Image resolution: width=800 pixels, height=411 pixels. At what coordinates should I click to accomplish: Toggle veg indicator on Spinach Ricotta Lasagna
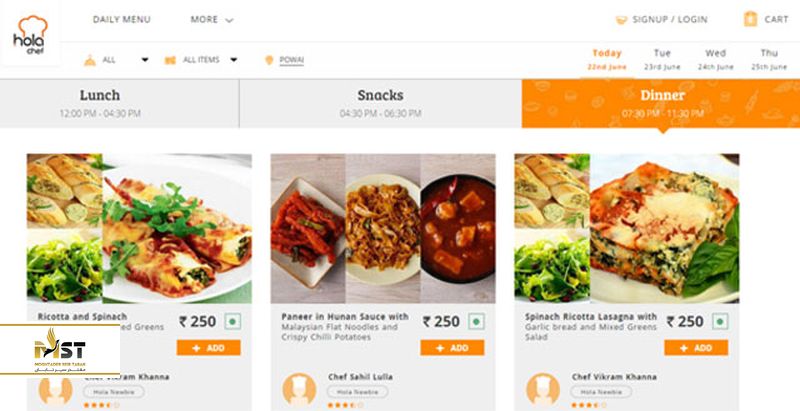[720, 322]
